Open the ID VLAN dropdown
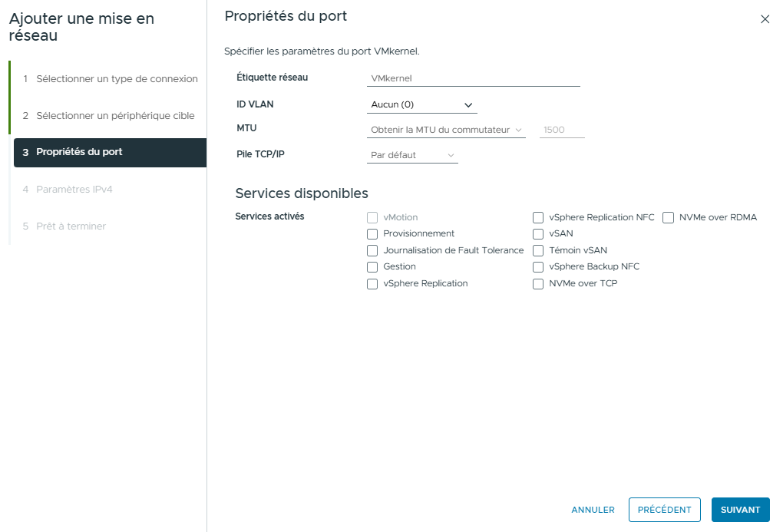 tap(421, 103)
